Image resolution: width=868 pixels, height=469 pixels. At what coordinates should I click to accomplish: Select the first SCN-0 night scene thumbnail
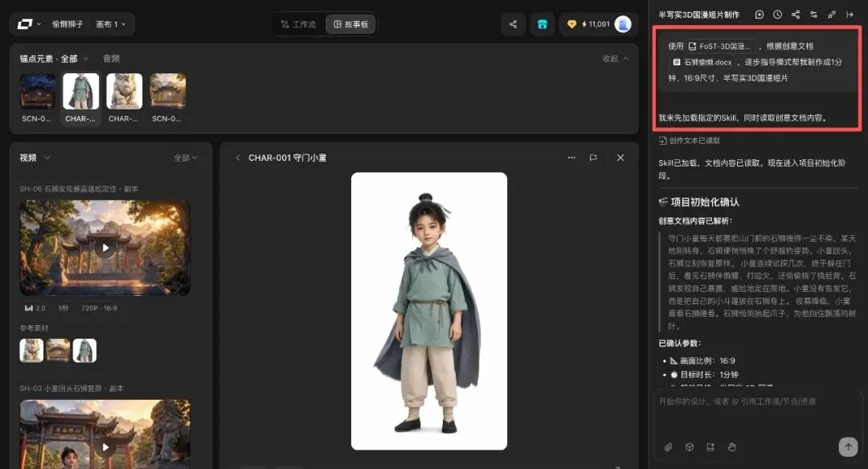click(x=38, y=92)
